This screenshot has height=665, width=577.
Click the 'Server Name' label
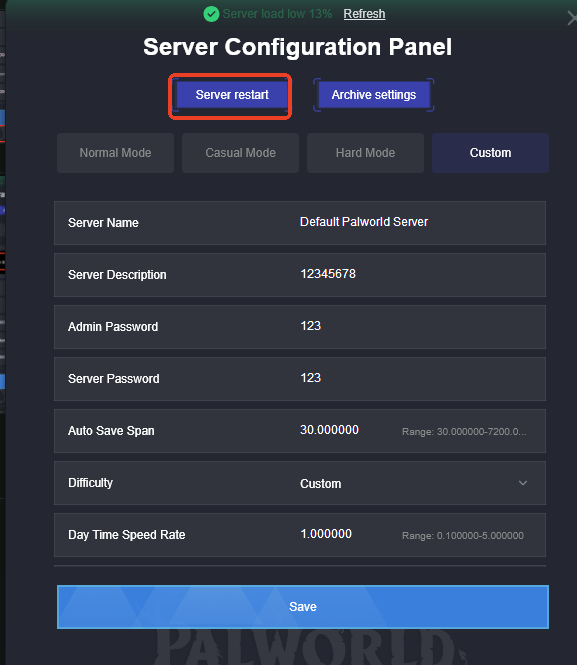[103, 223]
